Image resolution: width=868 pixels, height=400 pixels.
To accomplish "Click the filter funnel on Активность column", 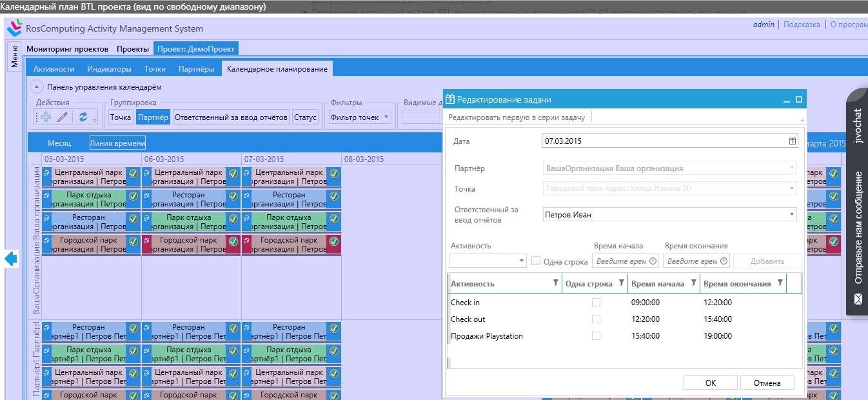I will (x=555, y=283).
